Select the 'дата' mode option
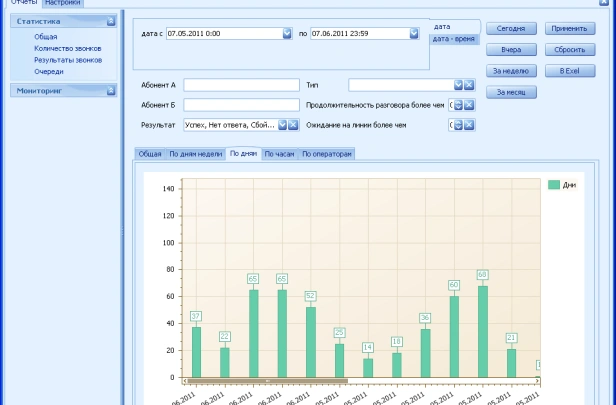616x405 pixels. (442, 26)
